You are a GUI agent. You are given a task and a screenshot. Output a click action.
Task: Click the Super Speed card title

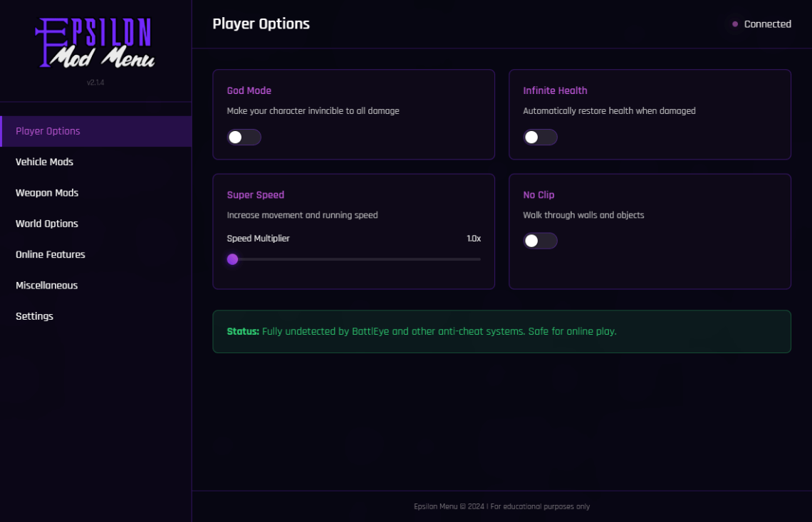255,195
